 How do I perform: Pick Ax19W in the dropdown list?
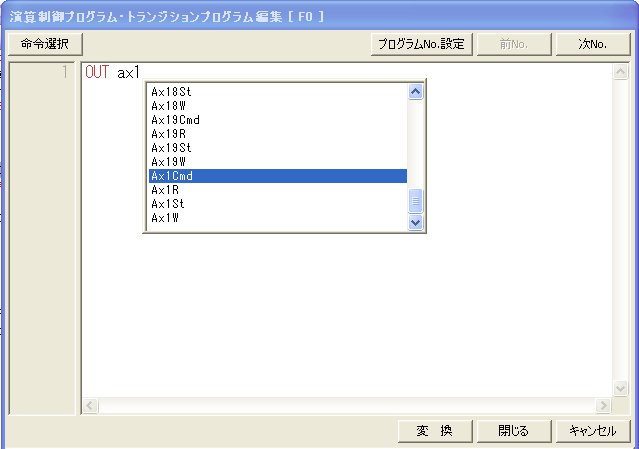[277, 162]
